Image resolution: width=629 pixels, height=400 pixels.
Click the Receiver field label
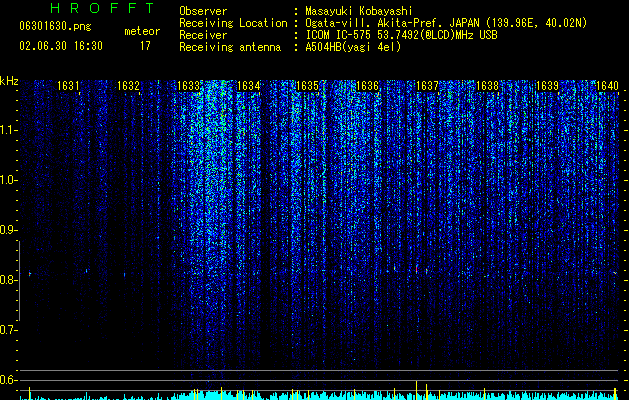[x=203, y=35]
